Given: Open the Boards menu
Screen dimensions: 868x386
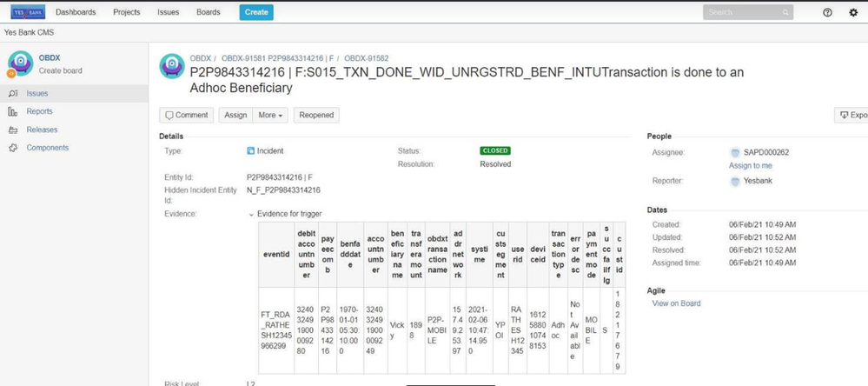Looking at the screenshot, I should pos(209,12).
